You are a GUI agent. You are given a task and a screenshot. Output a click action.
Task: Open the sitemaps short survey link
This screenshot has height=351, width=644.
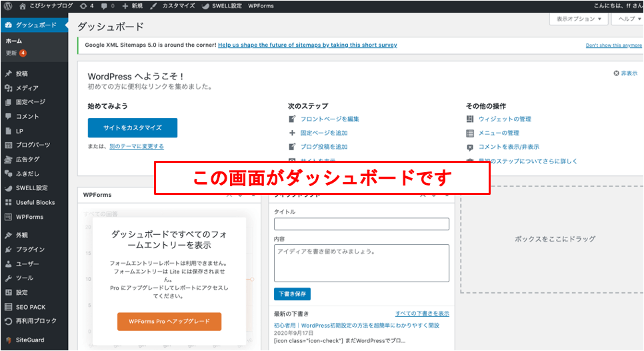coord(307,45)
